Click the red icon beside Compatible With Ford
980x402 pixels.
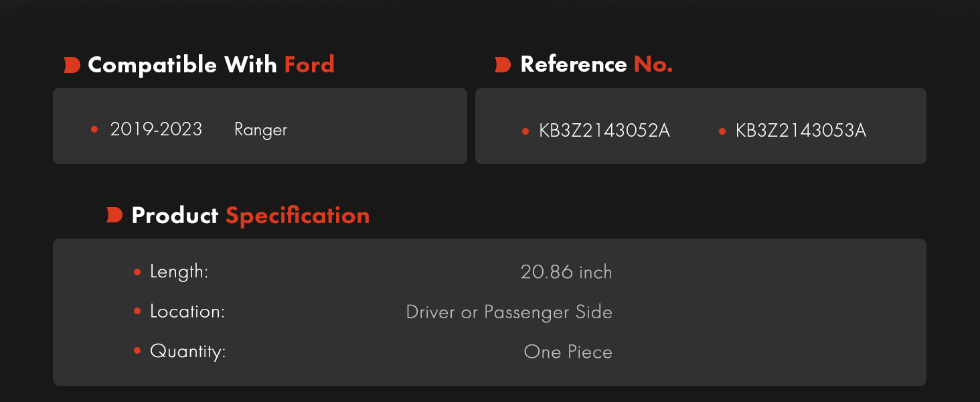(x=72, y=65)
